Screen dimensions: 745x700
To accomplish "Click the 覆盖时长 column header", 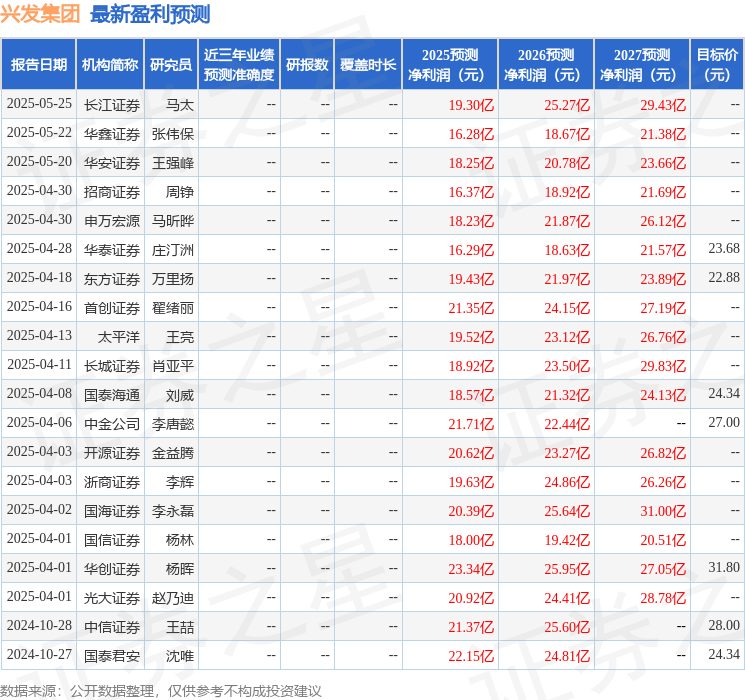I will pyautogui.click(x=368, y=65).
